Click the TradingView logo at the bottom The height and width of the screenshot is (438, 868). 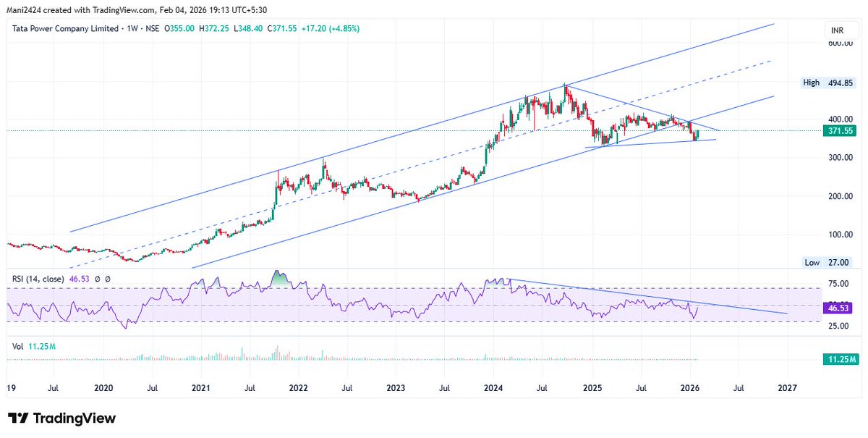tap(61, 418)
